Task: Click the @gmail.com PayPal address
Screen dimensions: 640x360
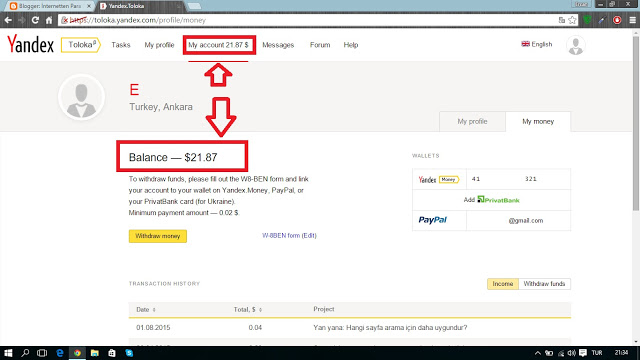Action: [526, 220]
